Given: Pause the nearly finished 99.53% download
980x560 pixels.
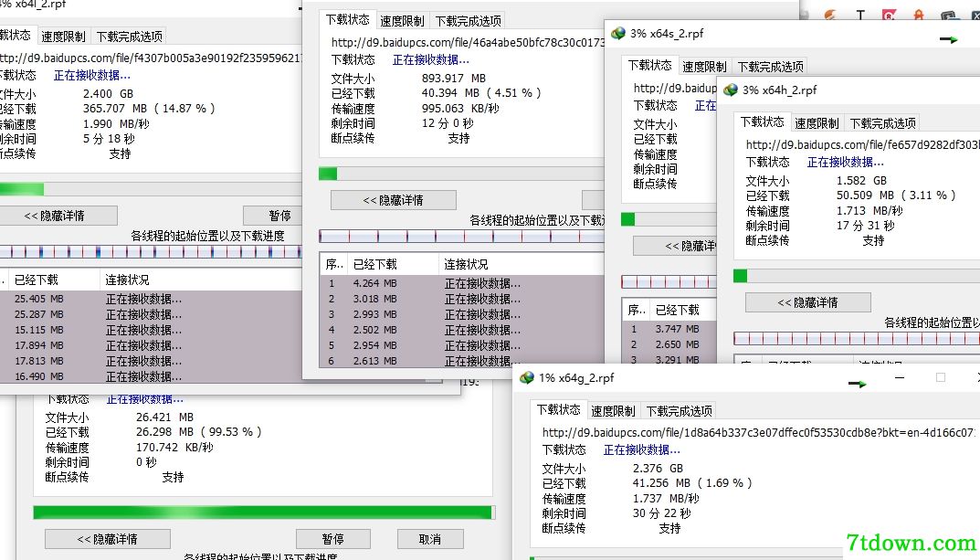Looking at the screenshot, I should (x=333, y=539).
